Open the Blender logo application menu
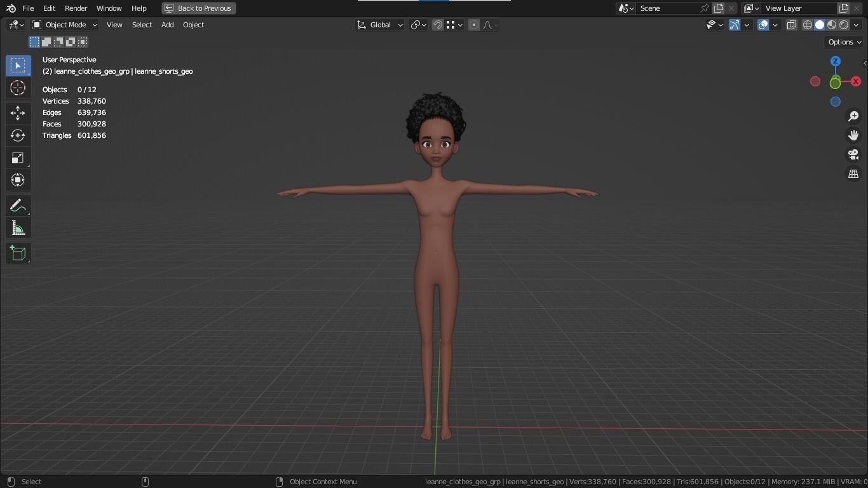The image size is (868, 488). pos(11,8)
